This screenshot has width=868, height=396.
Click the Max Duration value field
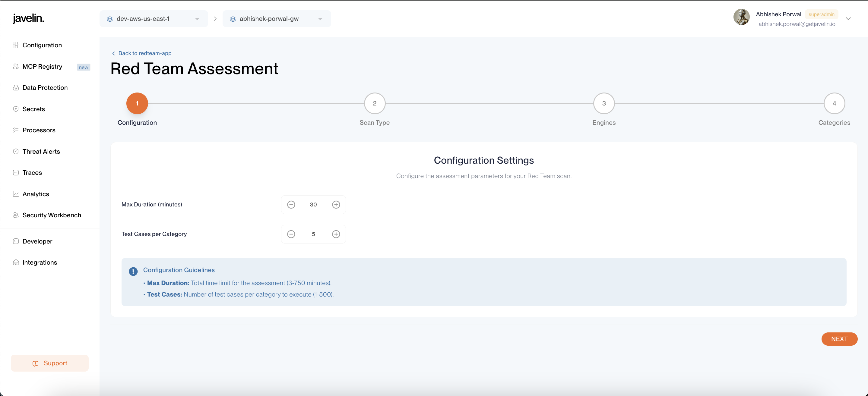pos(313,204)
